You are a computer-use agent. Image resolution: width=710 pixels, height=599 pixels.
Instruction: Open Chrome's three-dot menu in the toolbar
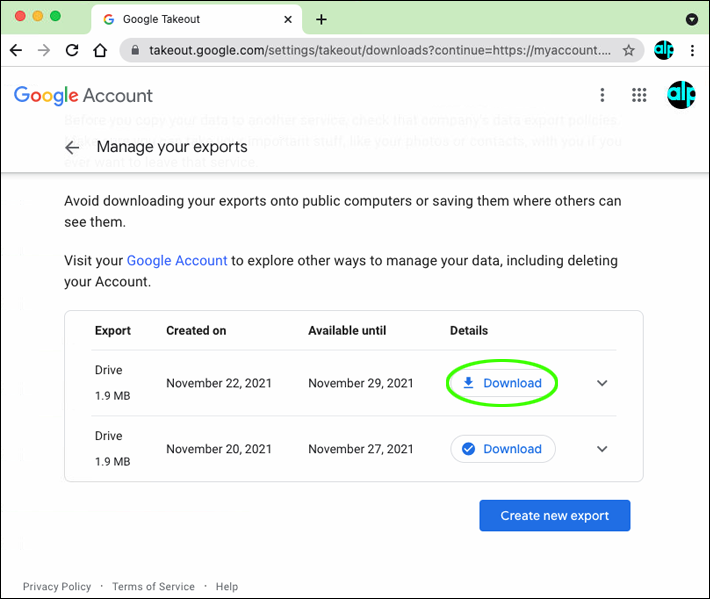(692, 50)
